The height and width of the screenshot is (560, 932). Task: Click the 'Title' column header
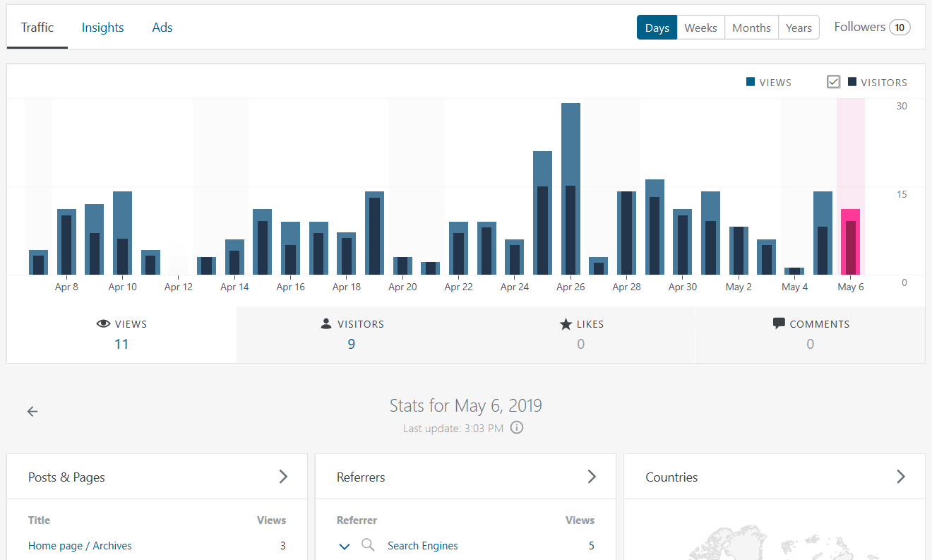(x=39, y=520)
